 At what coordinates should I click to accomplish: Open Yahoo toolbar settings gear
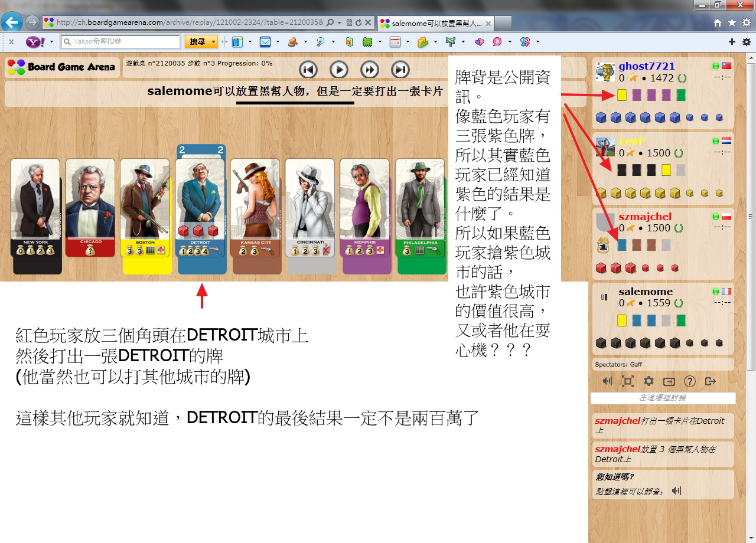747,42
